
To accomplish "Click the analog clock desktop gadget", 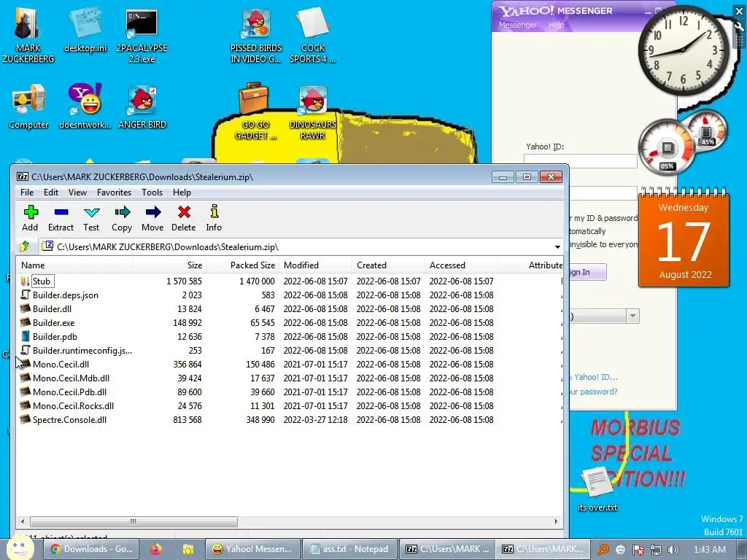I will point(683,50).
